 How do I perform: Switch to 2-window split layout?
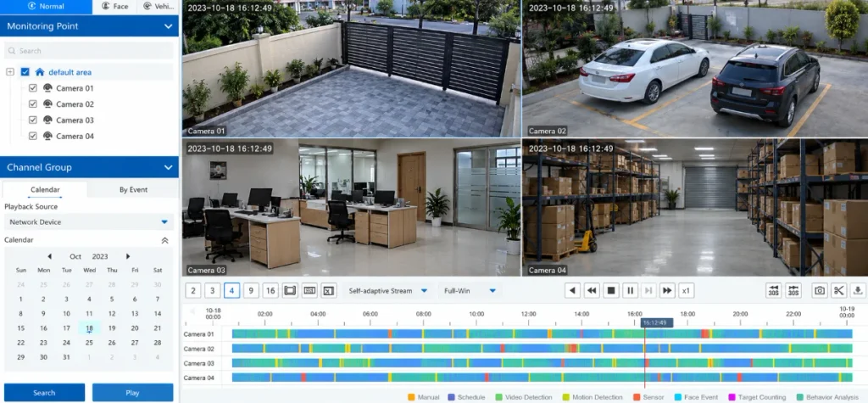pyautogui.click(x=192, y=290)
